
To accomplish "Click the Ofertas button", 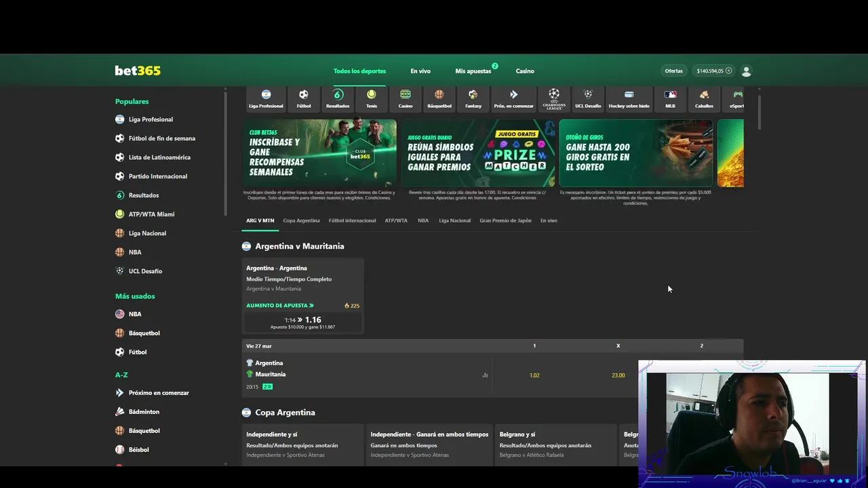I will click(674, 71).
